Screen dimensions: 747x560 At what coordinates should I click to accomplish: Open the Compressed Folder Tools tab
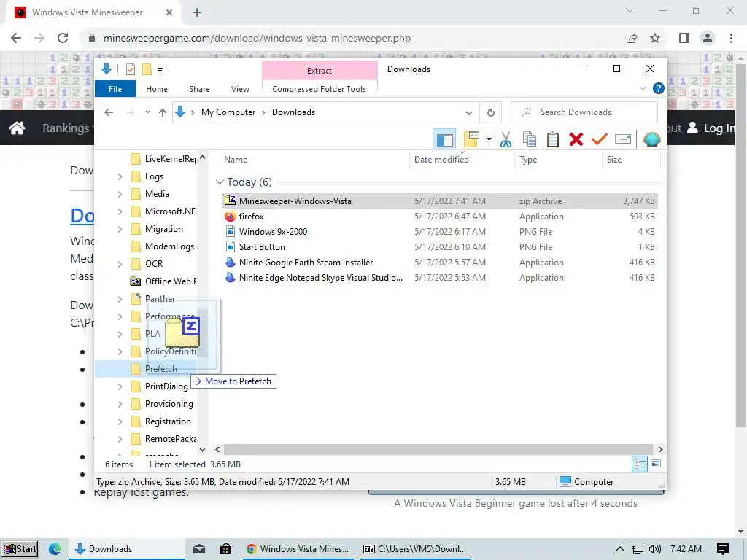pyautogui.click(x=320, y=89)
